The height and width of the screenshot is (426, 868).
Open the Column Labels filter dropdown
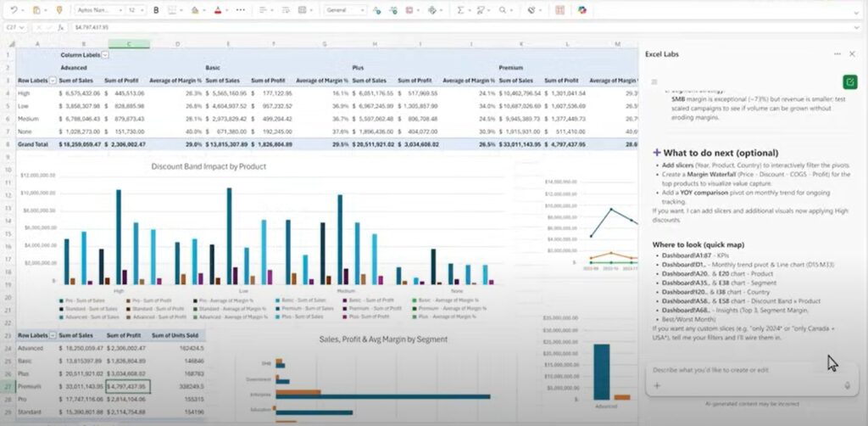[105, 55]
